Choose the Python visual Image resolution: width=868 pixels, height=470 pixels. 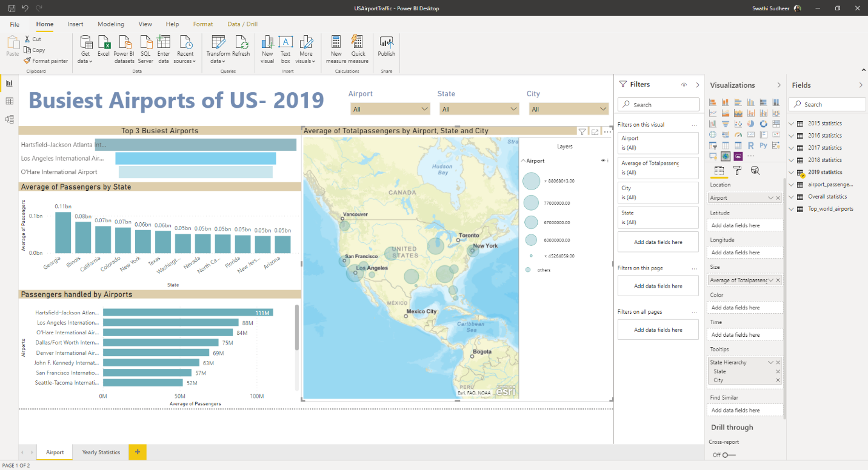[x=764, y=145]
